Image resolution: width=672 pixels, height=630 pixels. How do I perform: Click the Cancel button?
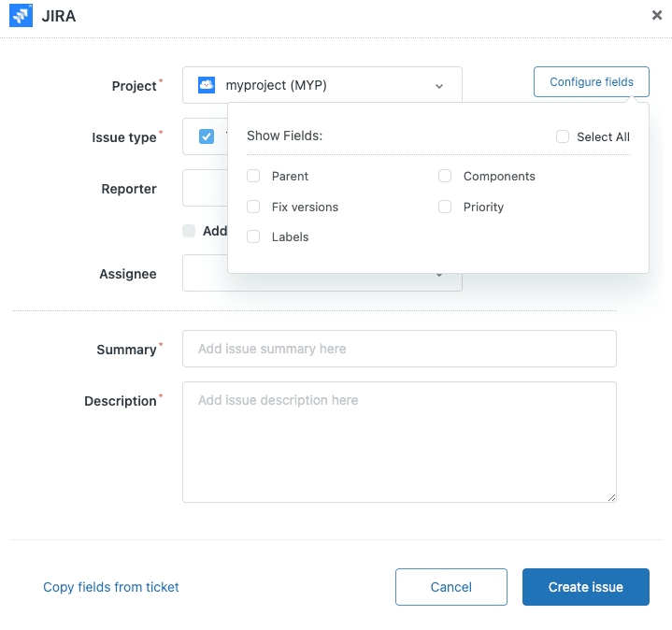click(x=451, y=587)
